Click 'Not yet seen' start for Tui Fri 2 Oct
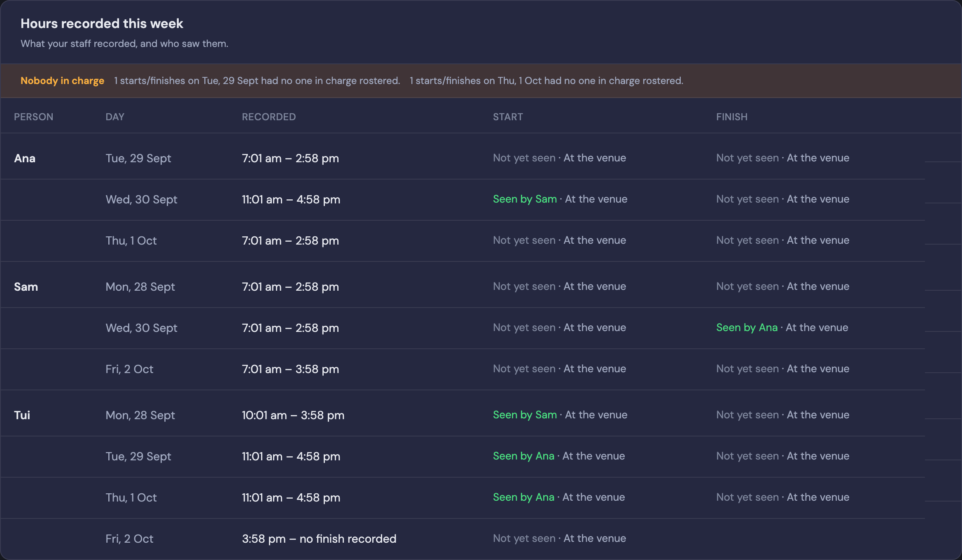Image resolution: width=962 pixels, height=560 pixels. pyautogui.click(x=524, y=539)
